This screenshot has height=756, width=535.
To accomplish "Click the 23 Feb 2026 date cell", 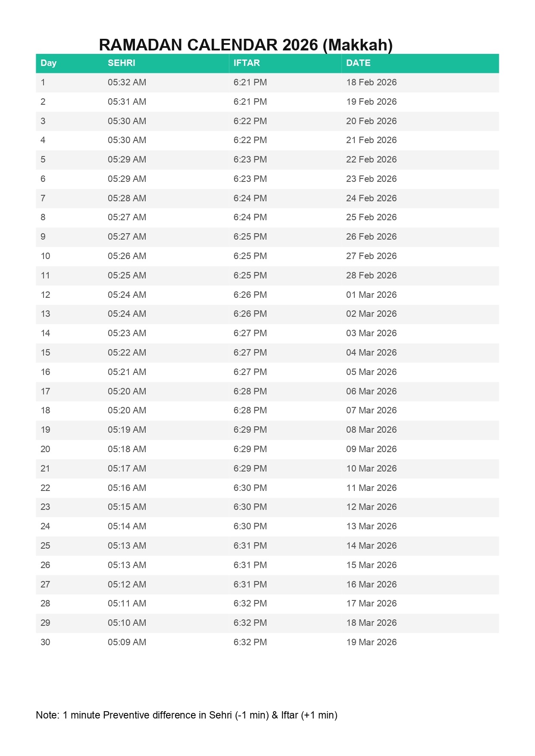I will coord(371,179).
